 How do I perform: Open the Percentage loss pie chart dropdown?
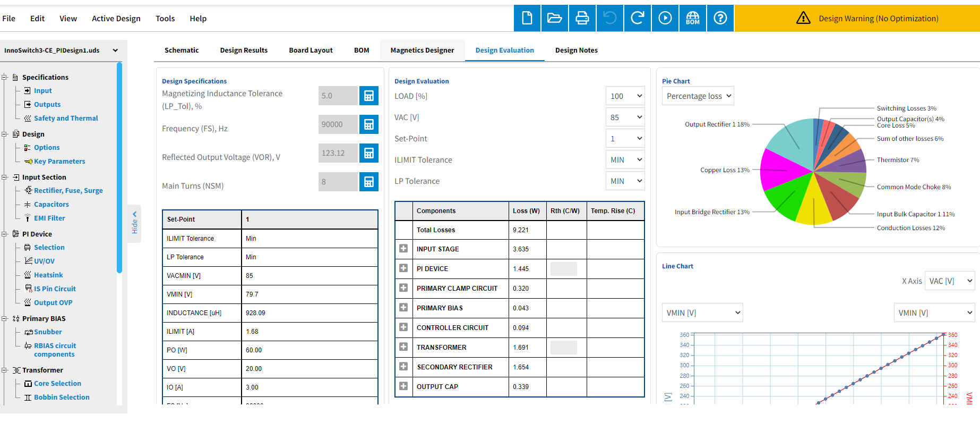(x=698, y=96)
